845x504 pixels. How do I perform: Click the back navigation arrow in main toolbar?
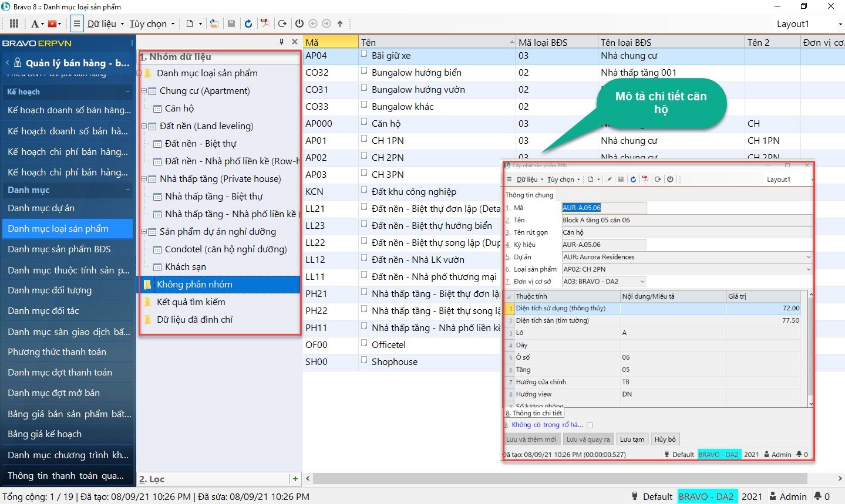[x=313, y=23]
